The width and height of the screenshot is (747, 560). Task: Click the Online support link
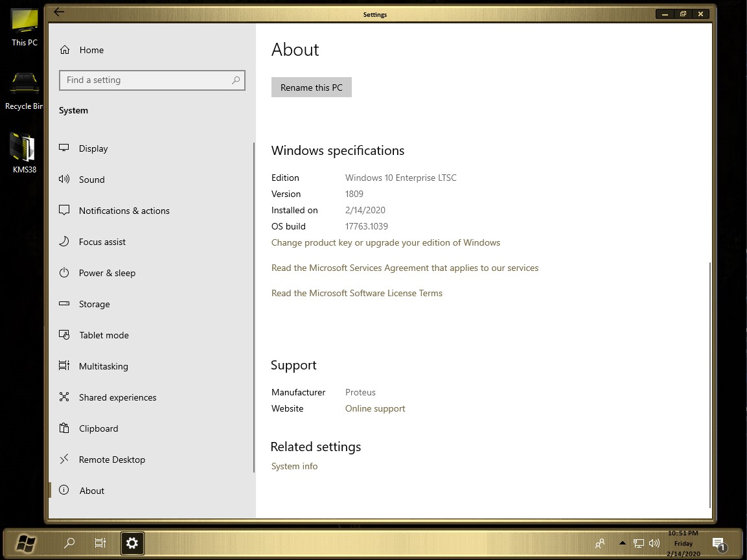click(x=375, y=408)
